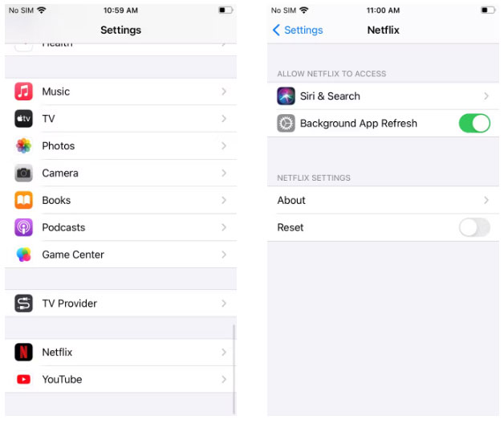This screenshot has width=504, height=424.
Task: Tap the "Settings" title in left screen
Action: [x=120, y=30]
